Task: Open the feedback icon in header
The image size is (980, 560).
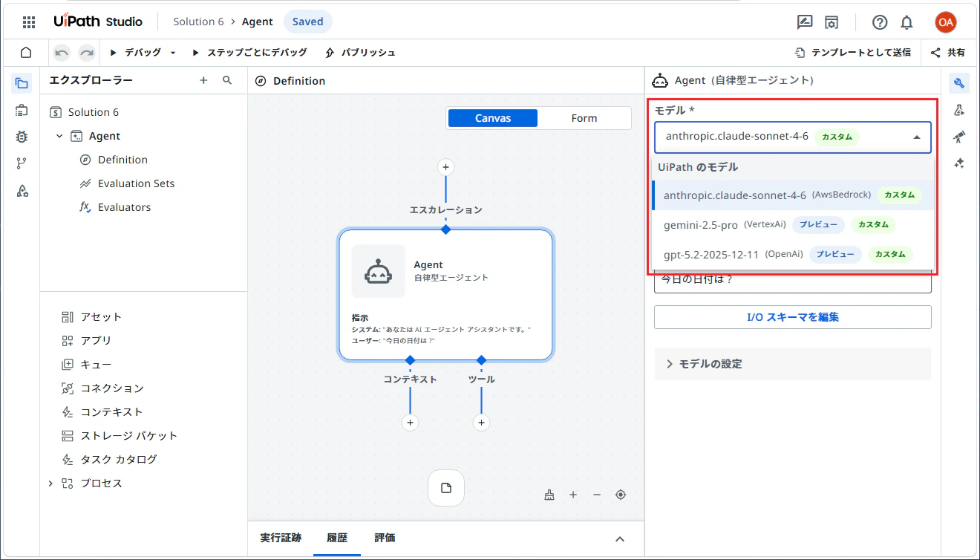Action: point(805,22)
